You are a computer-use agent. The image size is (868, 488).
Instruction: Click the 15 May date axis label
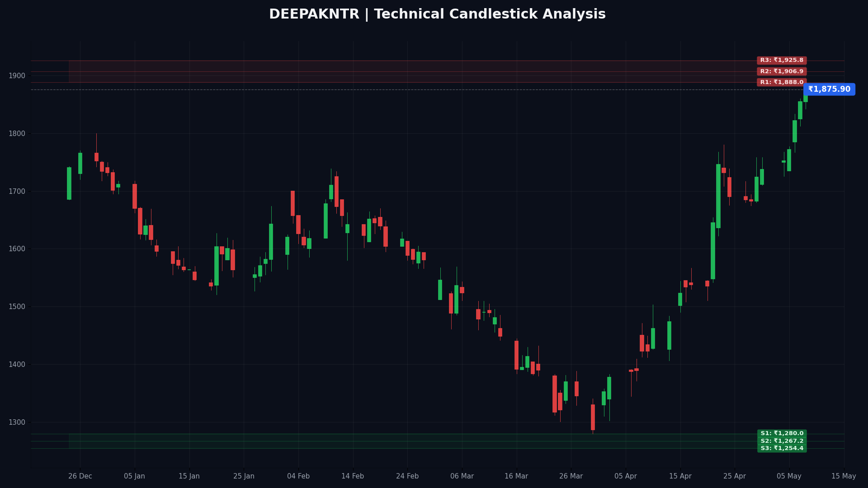point(844,476)
